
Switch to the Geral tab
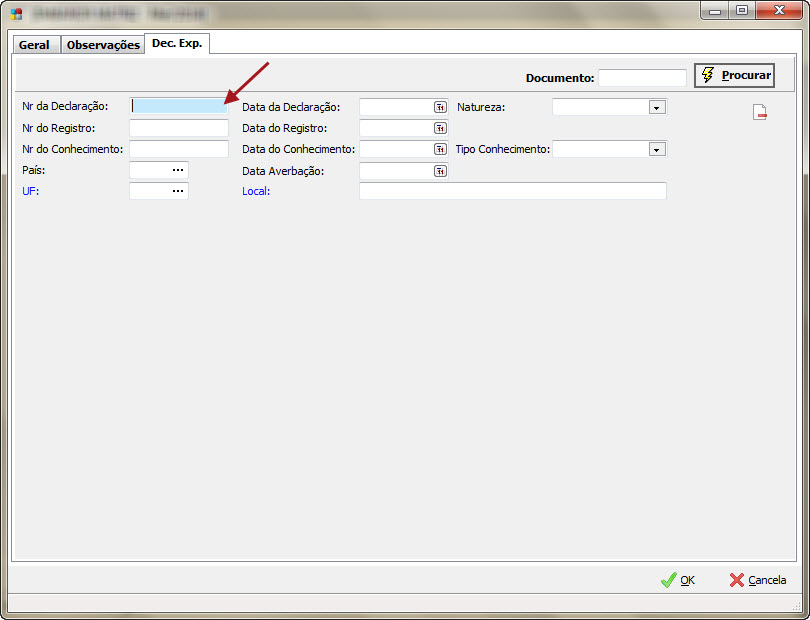point(34,45)
